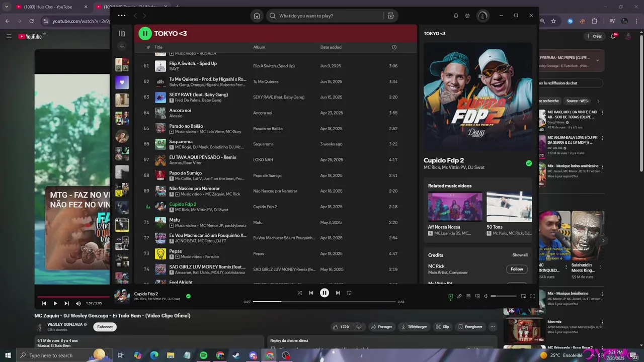Click the Cupido Fdp 2 cover in the player bar
The width and height of the screenshot is (644, 362).
[122, 296]
